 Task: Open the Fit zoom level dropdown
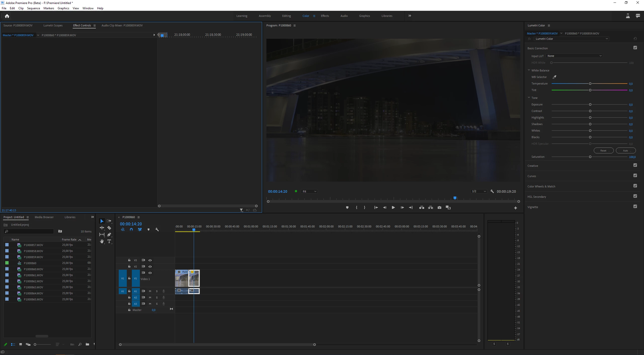tap(309, 191)
